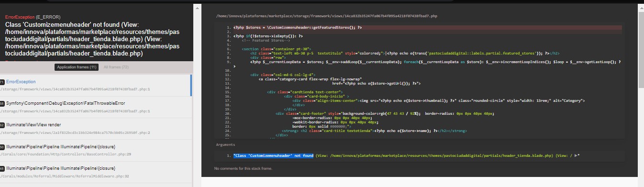
Task: Click the frame number 48 badge
Action: click(2, 168)
